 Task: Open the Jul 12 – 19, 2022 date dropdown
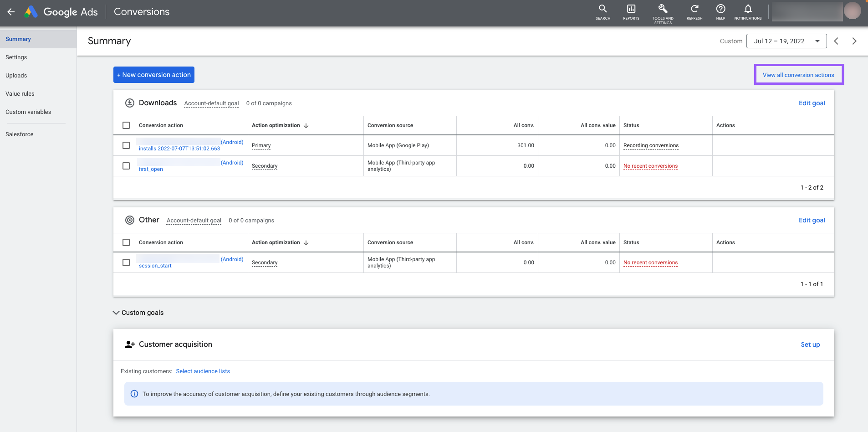(786, 41)
